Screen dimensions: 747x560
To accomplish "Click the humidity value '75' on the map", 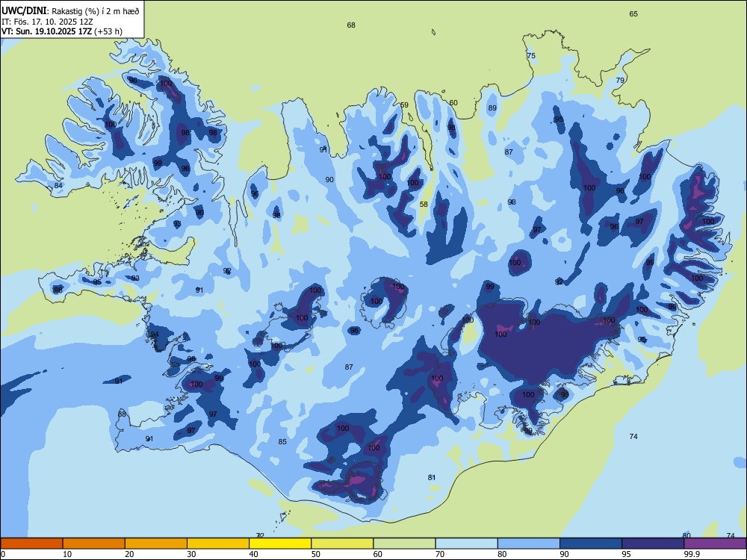I will (x=531, y=56).
